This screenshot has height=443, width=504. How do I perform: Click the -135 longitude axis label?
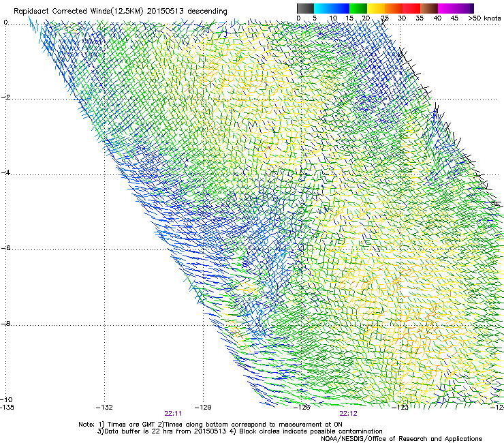pos(7,408)
